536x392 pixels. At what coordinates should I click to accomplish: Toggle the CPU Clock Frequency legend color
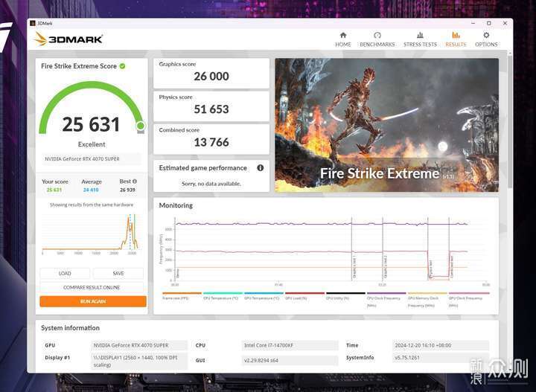[x=386, y=293]
